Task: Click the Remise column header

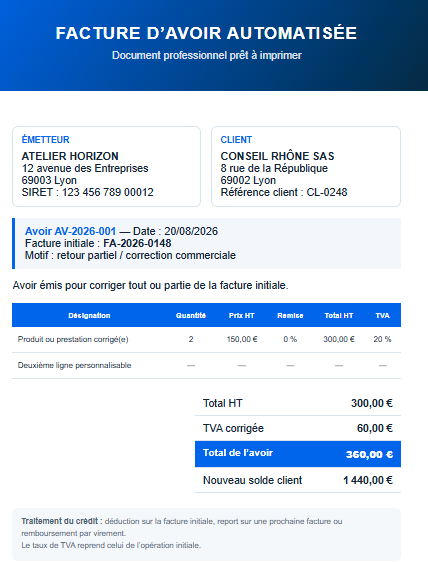Action: click(290, 315)
